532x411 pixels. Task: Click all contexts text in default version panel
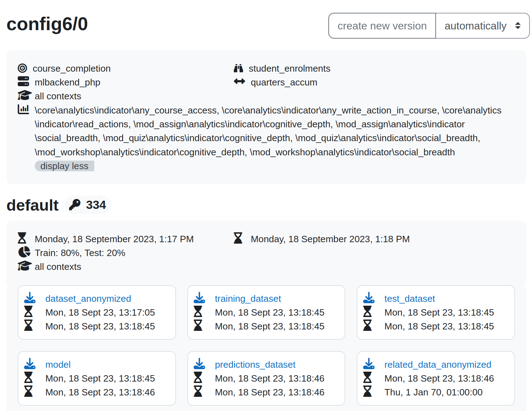[58, 267]
